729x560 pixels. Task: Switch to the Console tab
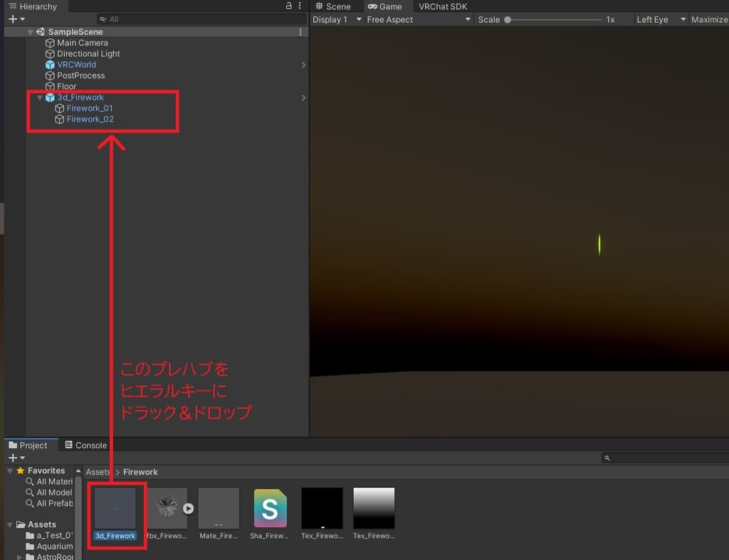[86, 445]
